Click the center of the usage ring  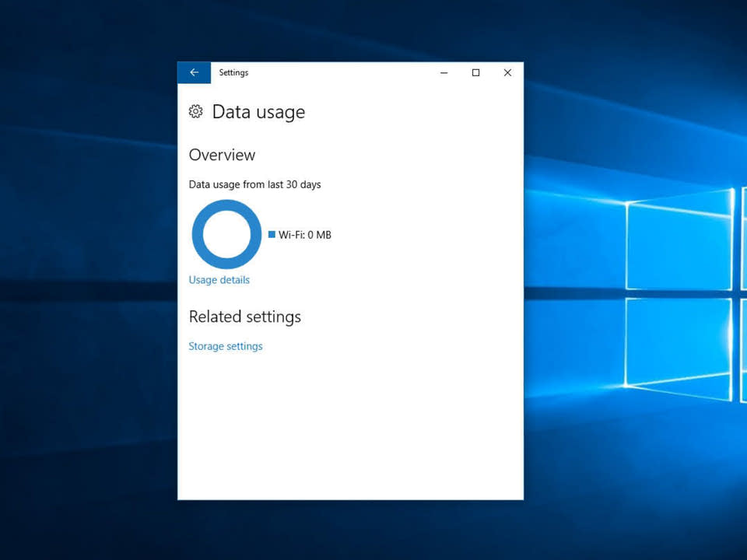coord(226,234)
